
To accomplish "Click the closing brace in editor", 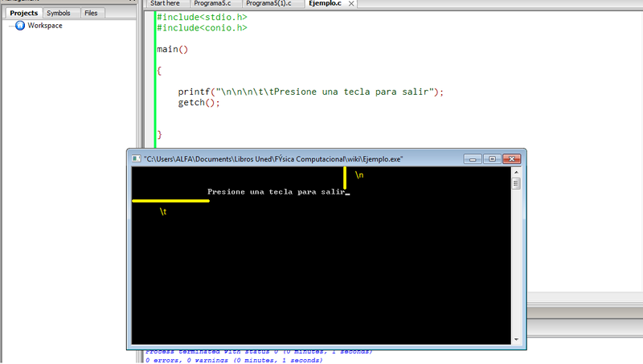I will point(159,134).
